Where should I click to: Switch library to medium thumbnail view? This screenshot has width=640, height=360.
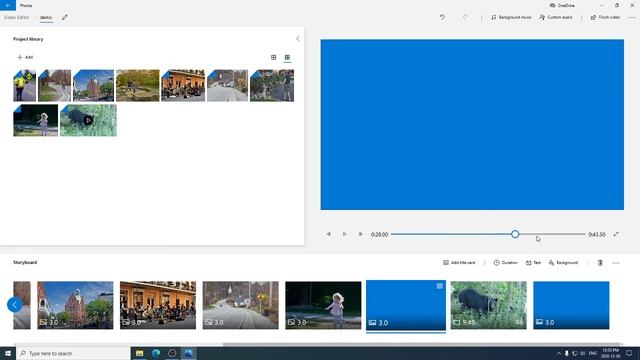[x=273, y=58]
